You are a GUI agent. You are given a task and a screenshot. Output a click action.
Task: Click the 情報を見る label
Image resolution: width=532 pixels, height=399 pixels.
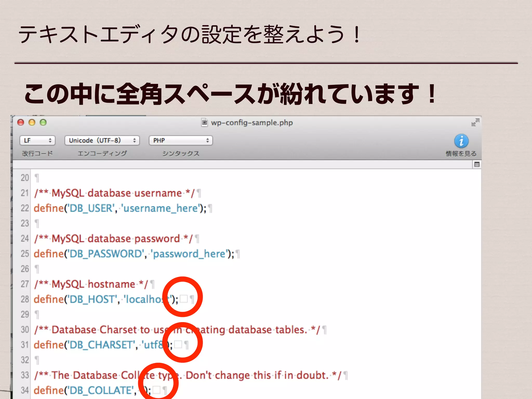click(x=461, y=154)
